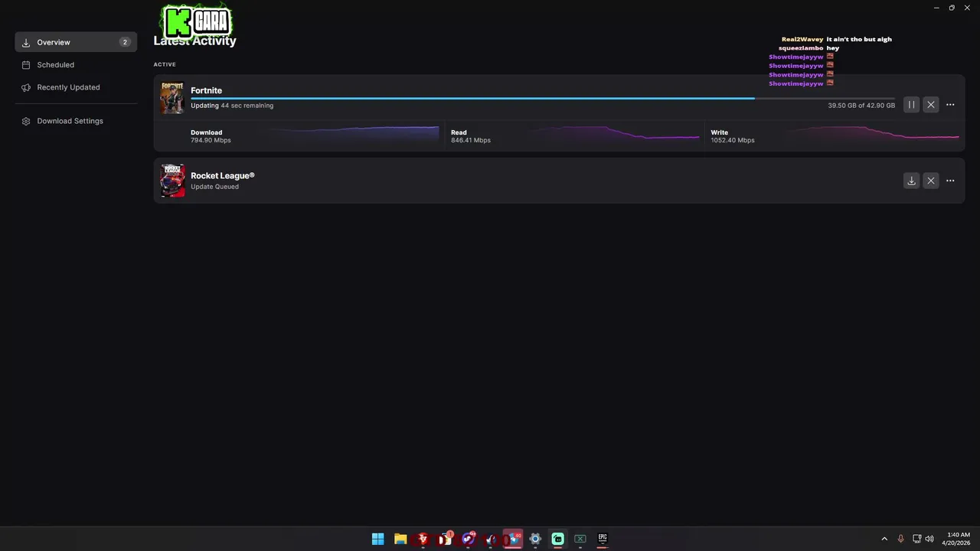Switch to Epic Games taskbar icon
The height and width of the screenshot is (551, 980).
603,539
